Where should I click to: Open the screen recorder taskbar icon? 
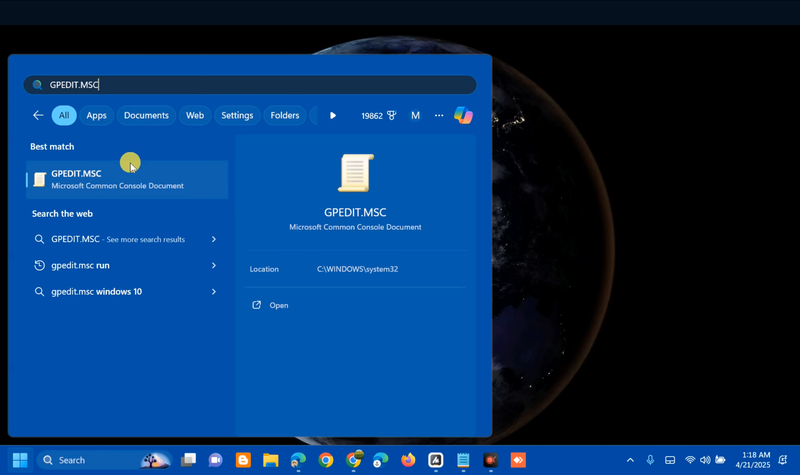pos(491,460)
